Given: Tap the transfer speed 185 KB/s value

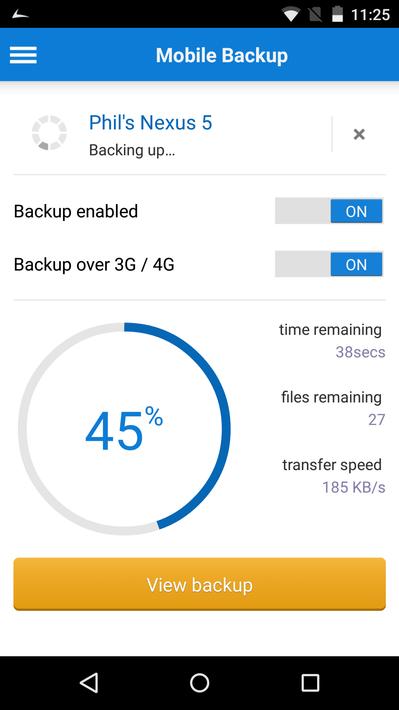Looking at the screenshot, I should [354, 487].
